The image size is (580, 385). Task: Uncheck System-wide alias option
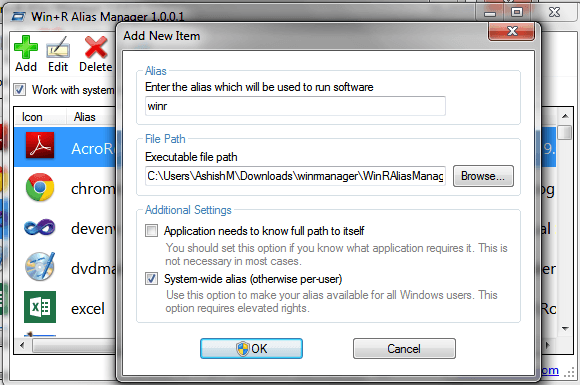(x=151, y=278)
